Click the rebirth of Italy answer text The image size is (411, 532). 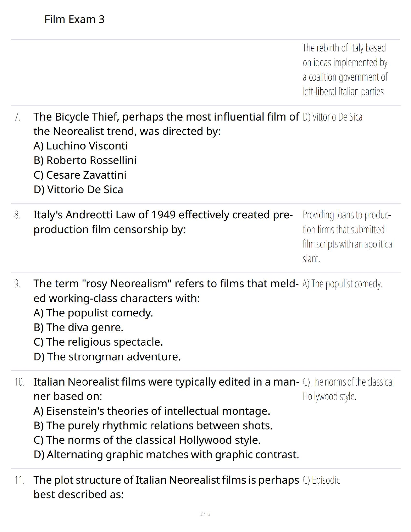click(x=345, y=70)
